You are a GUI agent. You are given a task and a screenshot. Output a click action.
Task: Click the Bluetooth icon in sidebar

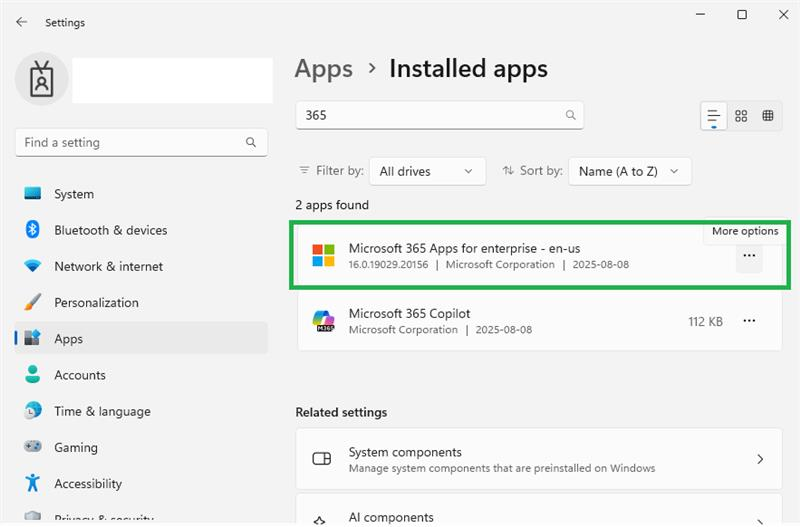(x=33, y=230)
